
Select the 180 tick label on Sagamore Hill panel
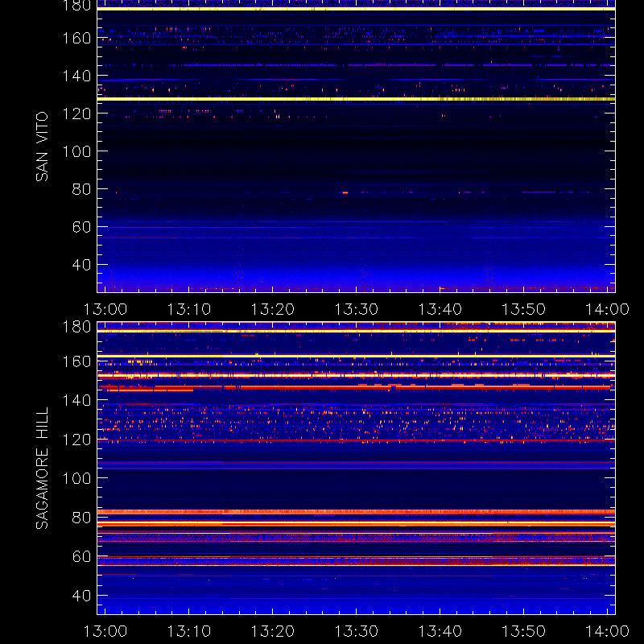coord(76,327)
